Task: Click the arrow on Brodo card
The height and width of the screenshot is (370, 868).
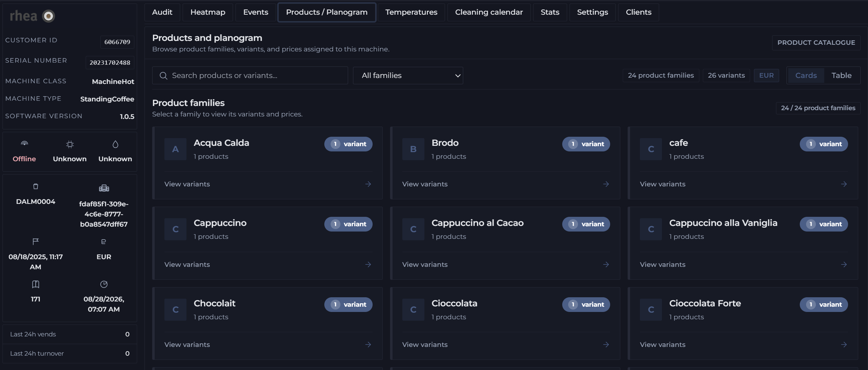Action: (606, 184)
